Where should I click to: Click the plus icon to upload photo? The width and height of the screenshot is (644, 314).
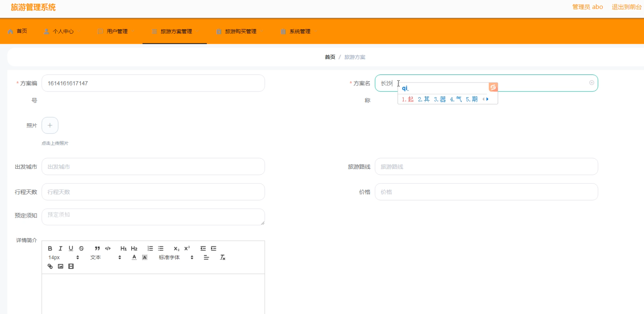point(50,125)
